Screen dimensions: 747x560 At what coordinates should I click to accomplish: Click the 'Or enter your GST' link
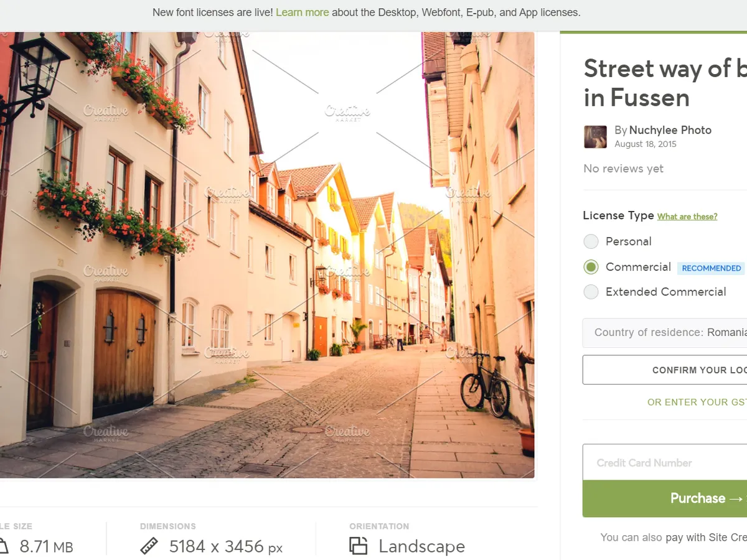[x=697, y=402]
